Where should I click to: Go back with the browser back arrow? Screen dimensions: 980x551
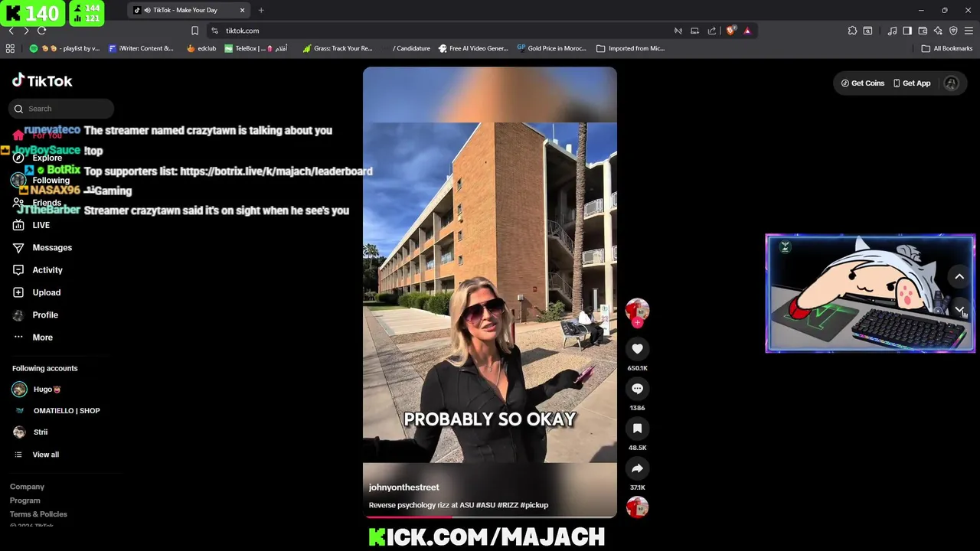(11, 31)
